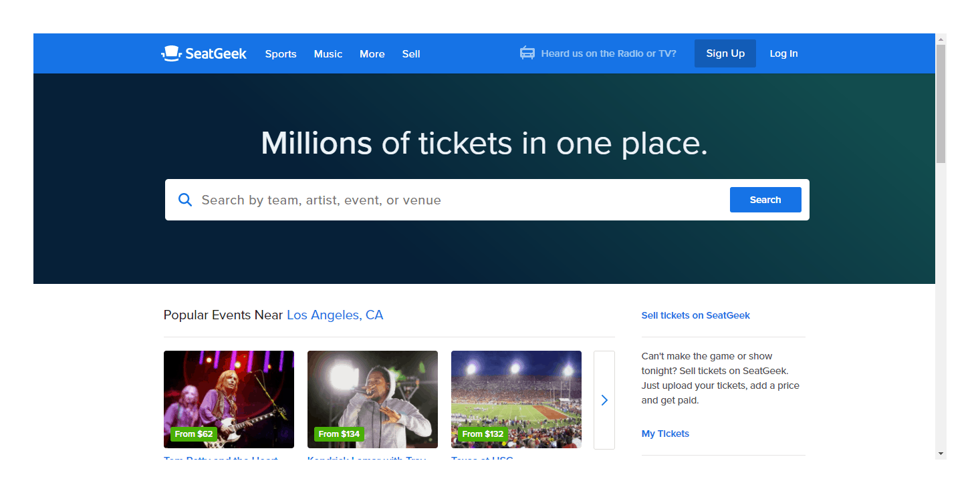Image resolution: width=980 pixels, height=493 pixels.
Task: Click the Log In link
Action: (x=783, y=53)
